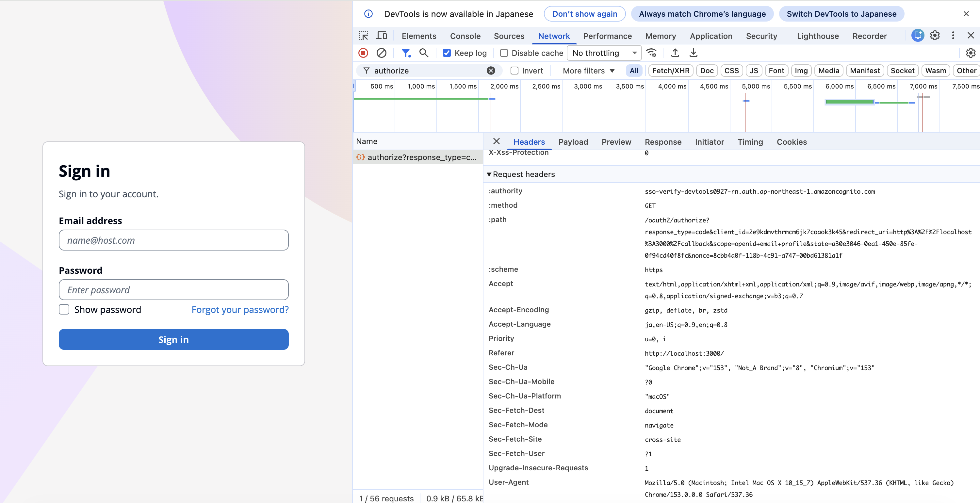View the request Payload tab
The width and height of the screenshot is (980, 503).
pyautogui.click(x=573, y=141)
